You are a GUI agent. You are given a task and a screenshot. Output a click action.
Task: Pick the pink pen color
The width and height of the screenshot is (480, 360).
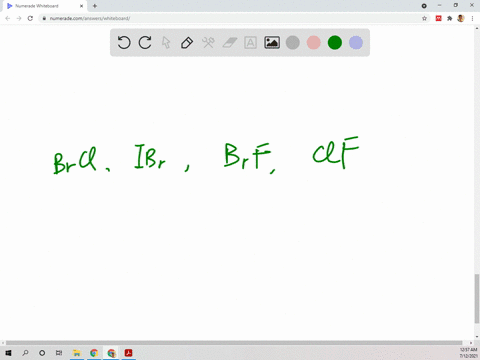coord(314,43)
